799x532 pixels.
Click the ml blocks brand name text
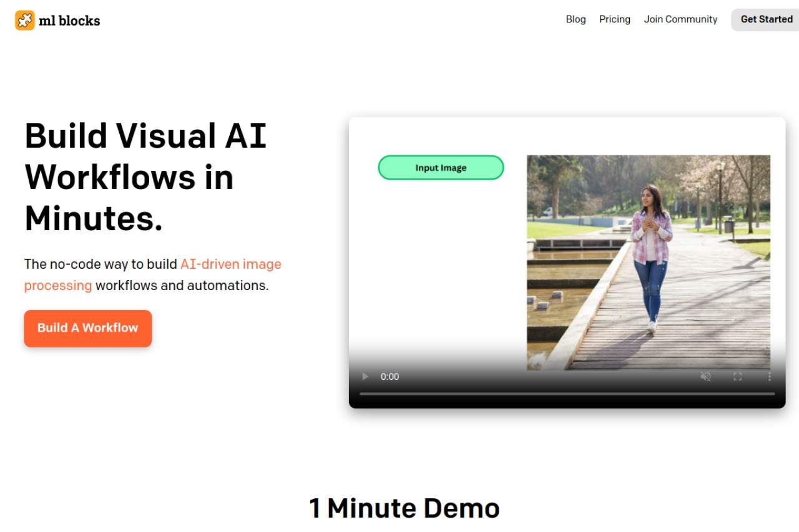click(69, 21)
